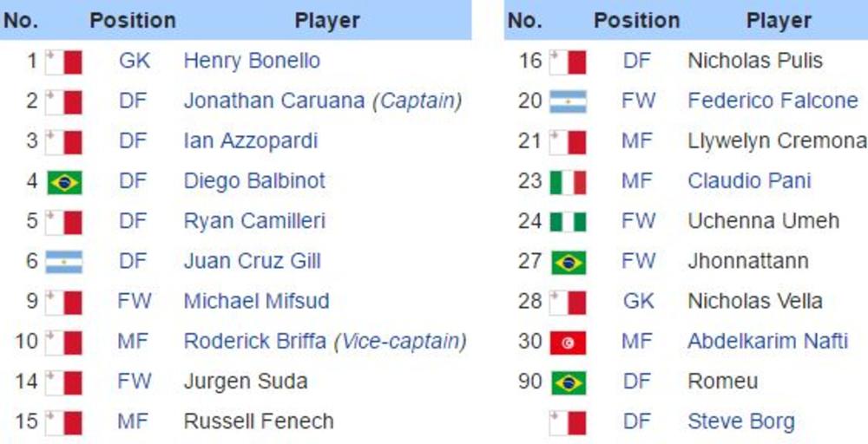Image resolution: width=868 pixels, height=444 pixels.
Task: Open Steve Borg's player page
Action: coord(740,422)
